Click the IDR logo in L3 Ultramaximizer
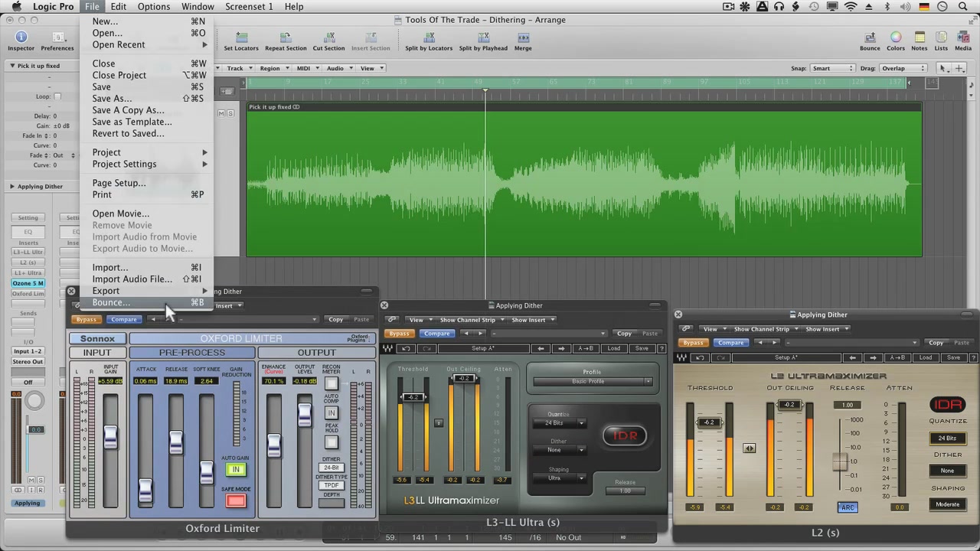The width and height of the screenshot is (980, 551). coord(625,435)
